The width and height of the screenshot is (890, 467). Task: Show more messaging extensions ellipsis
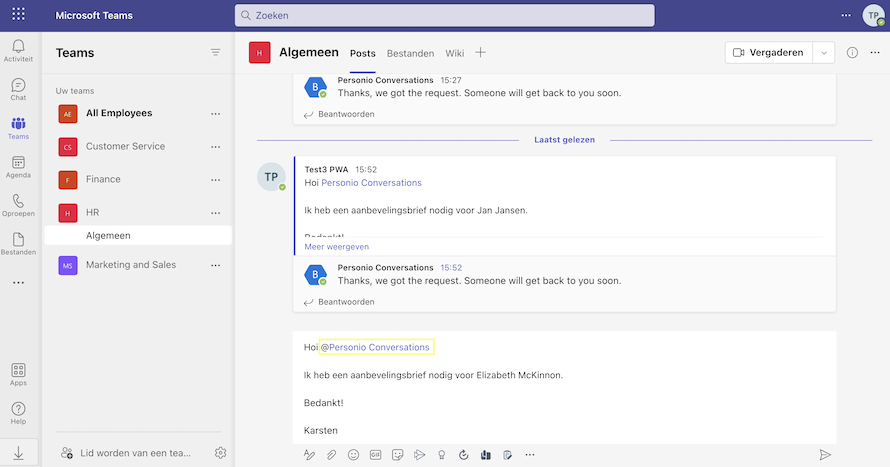[530, 455]
